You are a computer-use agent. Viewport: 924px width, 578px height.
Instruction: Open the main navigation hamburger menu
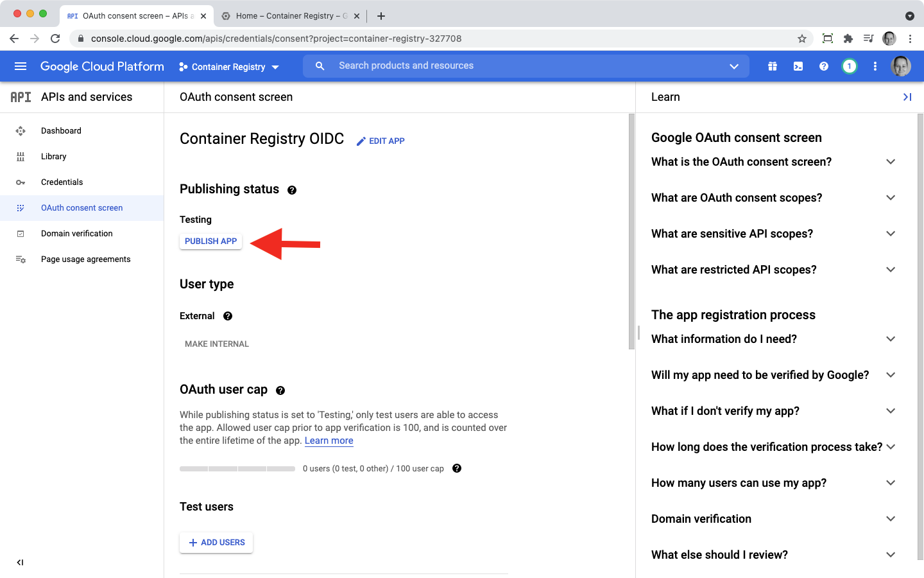coord(21,66)
